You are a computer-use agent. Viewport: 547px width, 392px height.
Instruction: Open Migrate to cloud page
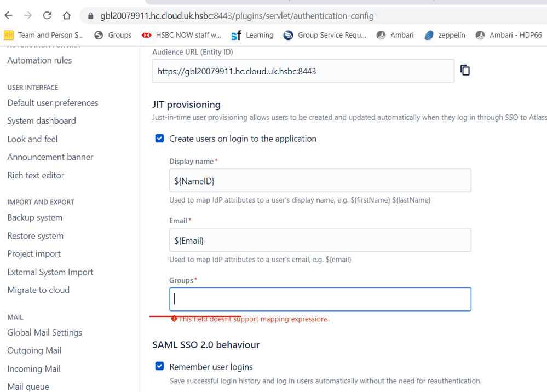(38, 290)
